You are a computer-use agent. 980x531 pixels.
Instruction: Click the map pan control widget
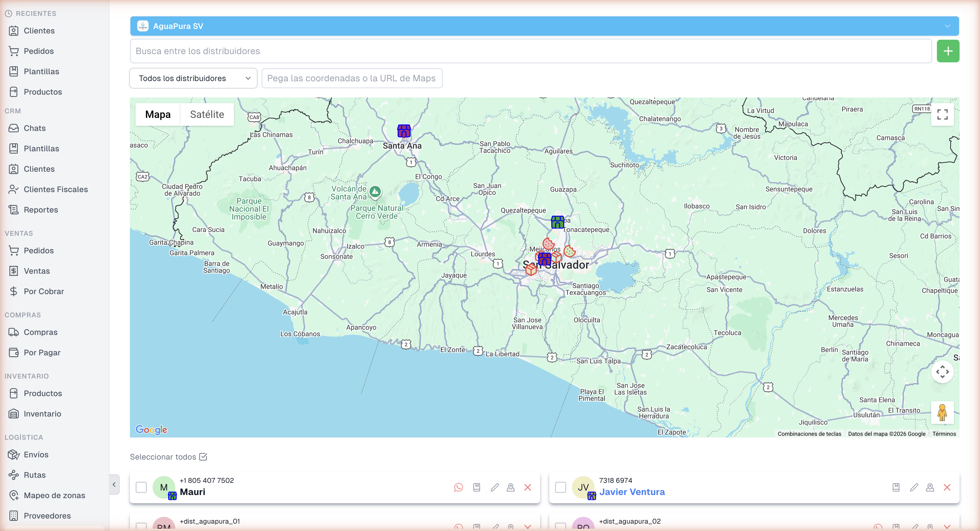tap(942, 372)
